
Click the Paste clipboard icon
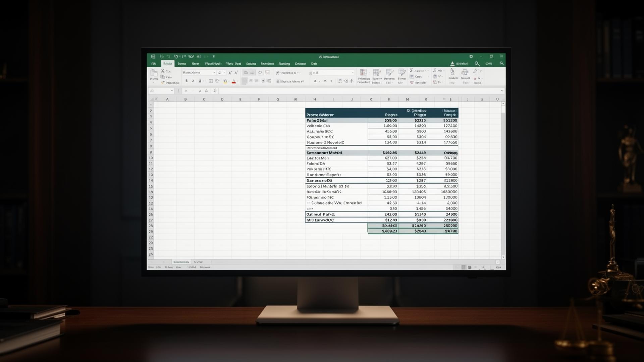pos(154,73)
